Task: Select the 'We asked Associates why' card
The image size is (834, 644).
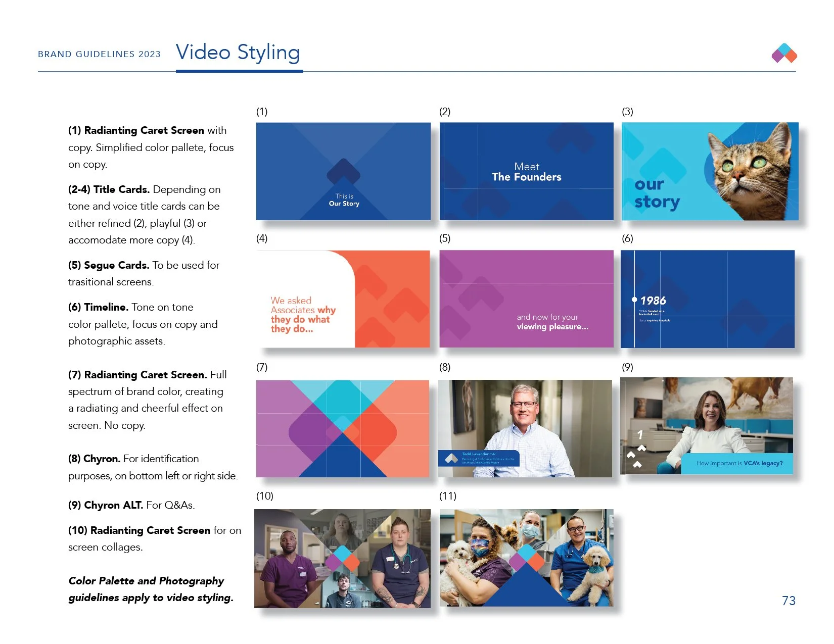Action: pos(343,299)
